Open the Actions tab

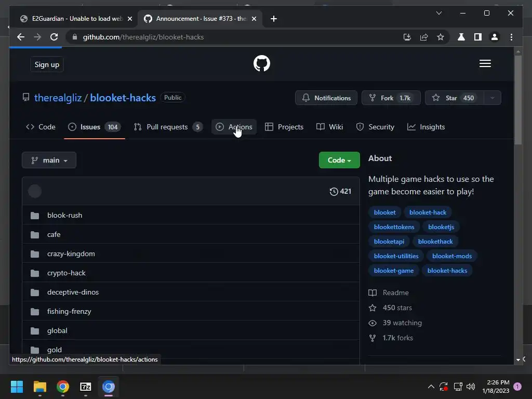point(234,127)
